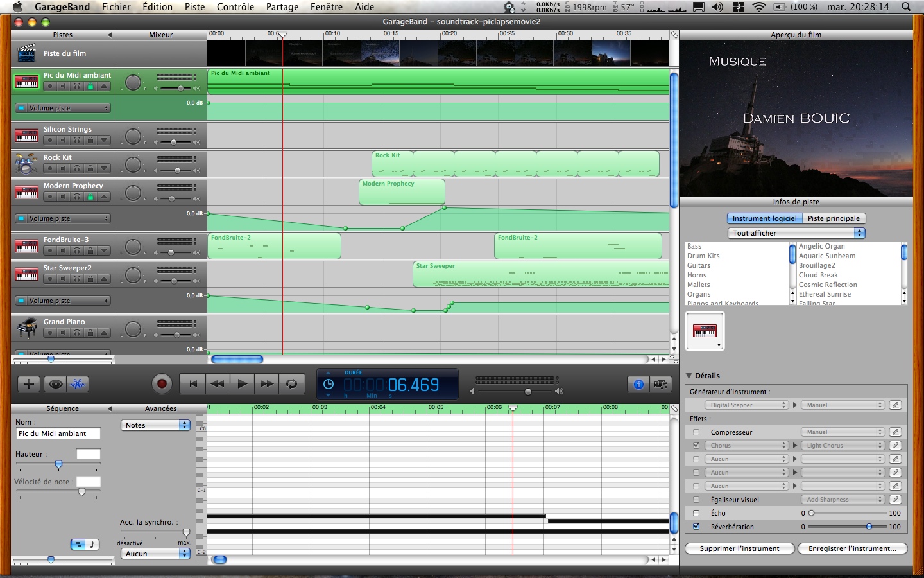Click the Nom field containing Pic du Midi ambiant

[x=58, y=433]
